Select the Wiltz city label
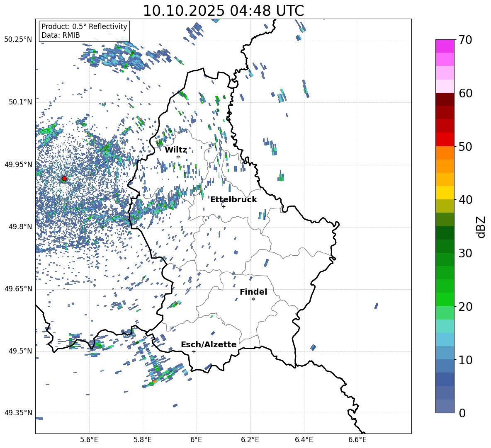The height and width of the screenshot is (448, 491). tap(176, 150)
